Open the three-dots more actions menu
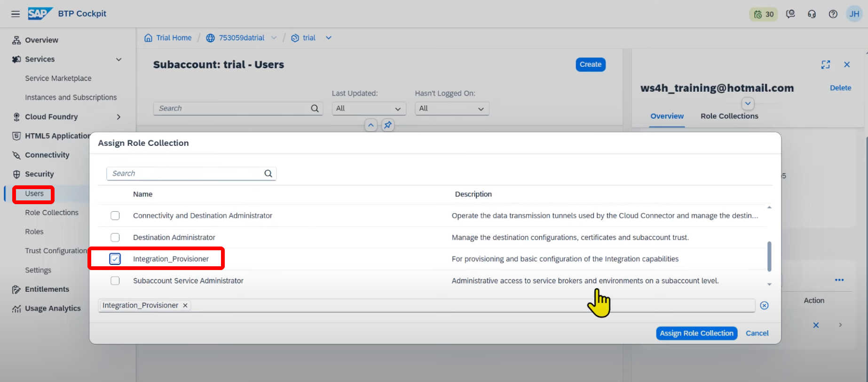 (x=839, y=280)
